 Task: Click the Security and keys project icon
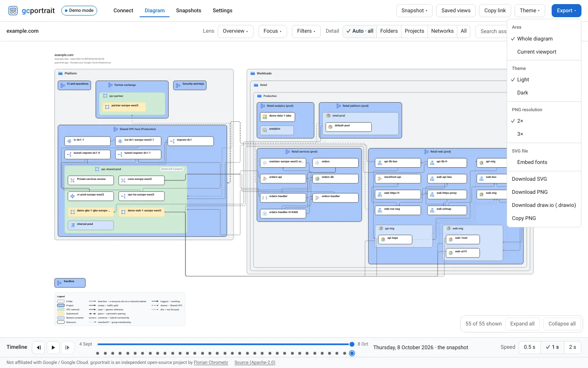178,85
